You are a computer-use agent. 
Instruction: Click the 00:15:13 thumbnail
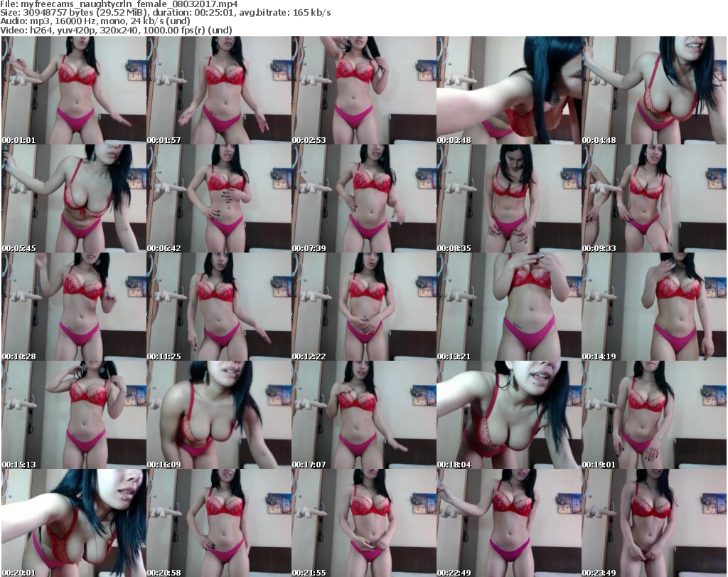[x=74, y=415]
